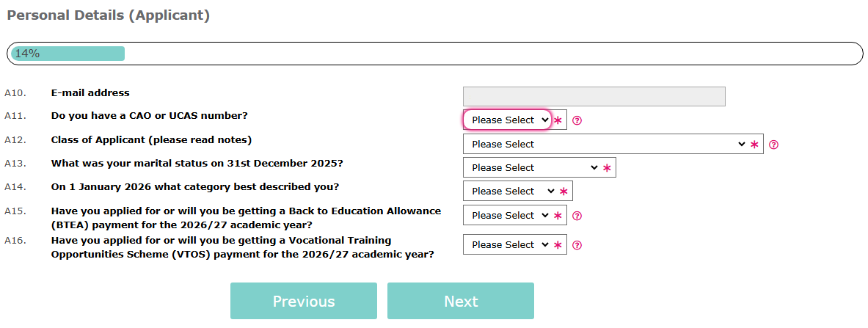
Task: Expand the Back to Education Allowance dropdown
Action: pyautogui.click(x=508, y=215)
